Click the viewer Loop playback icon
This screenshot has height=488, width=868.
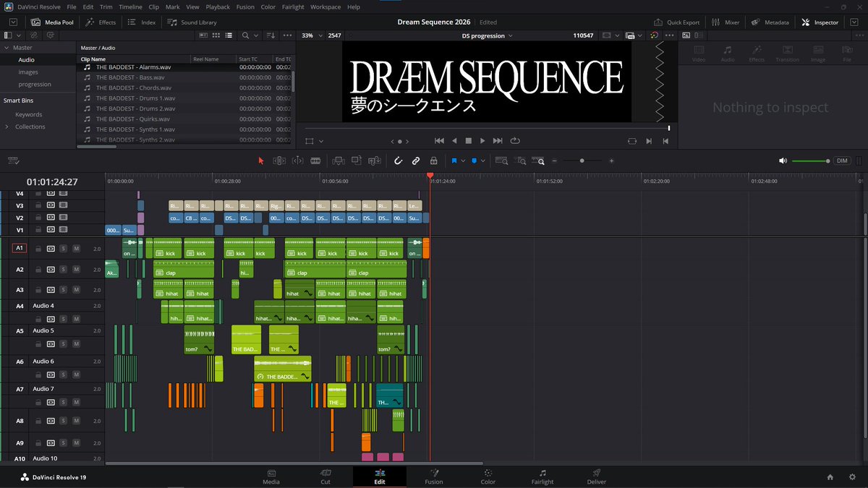[515, 141]
